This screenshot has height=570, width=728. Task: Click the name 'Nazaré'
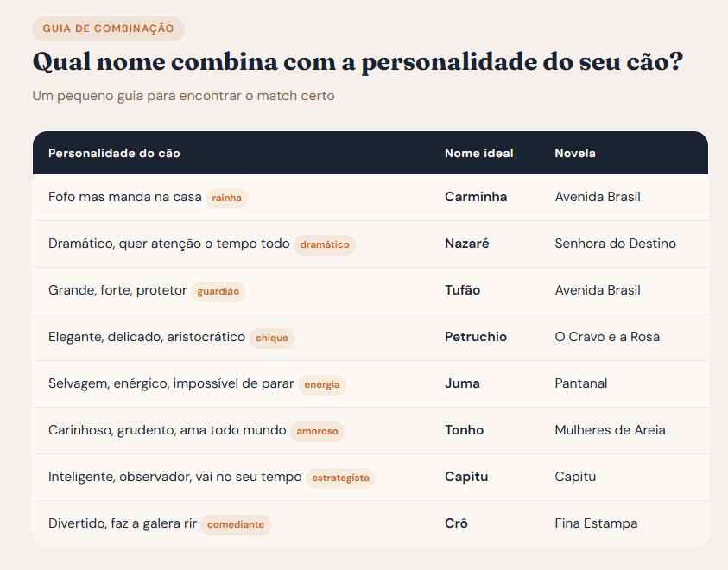[x=466, y=244]
